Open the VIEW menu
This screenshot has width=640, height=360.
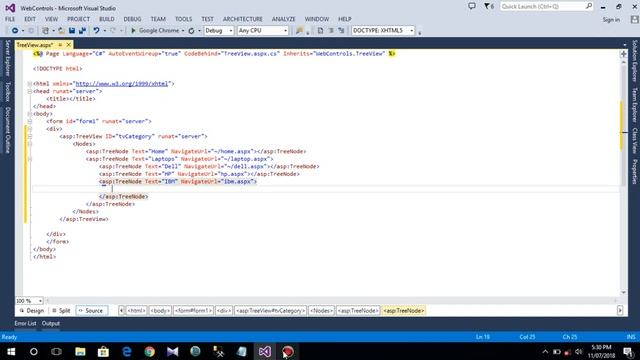(x=51, y=19)
